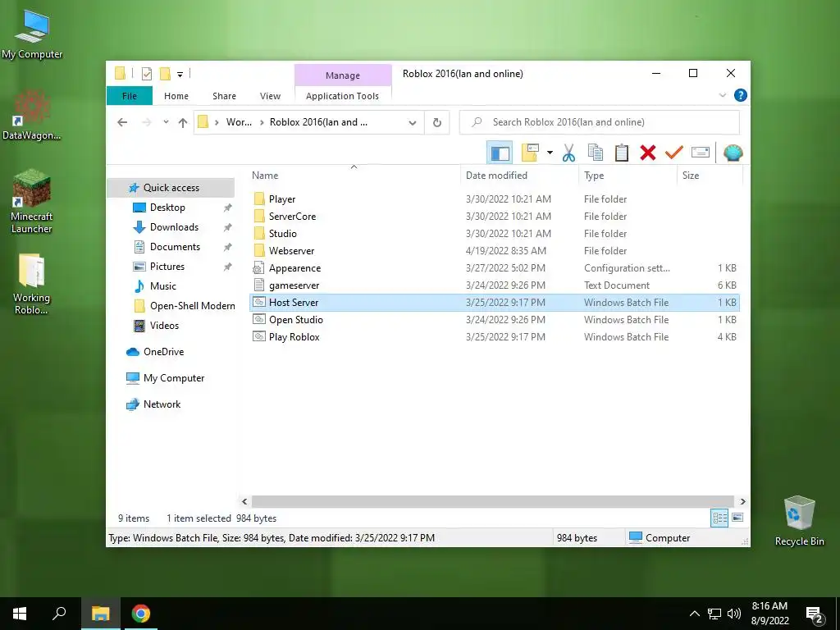This screenshot has height=630, width=840.
Task: Open new folder button dropdown arrow
Action: tap(550, 153)
